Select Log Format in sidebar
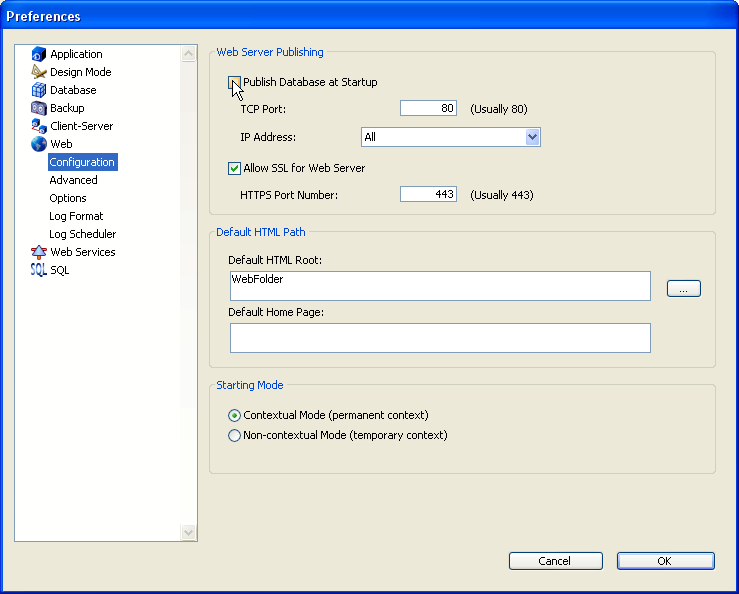The height and width of the screenshot is (594, 739). (76, 216)
